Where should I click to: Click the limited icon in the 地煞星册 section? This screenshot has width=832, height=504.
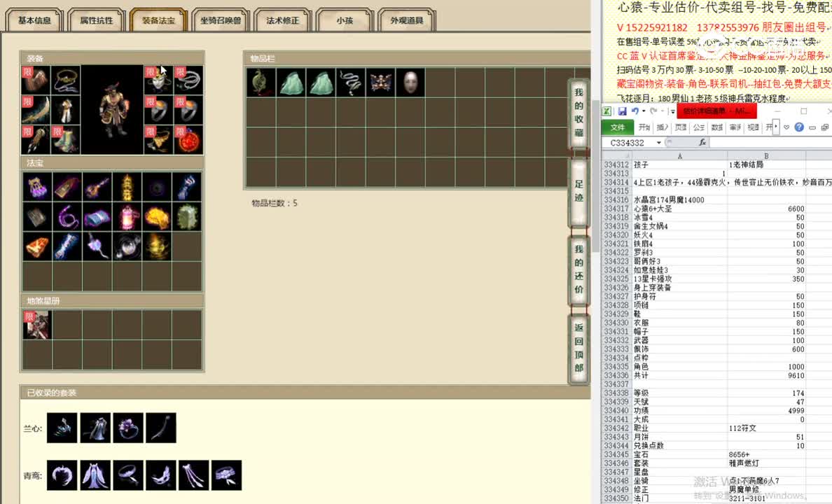pyautogui.click(x=37, y=326)
